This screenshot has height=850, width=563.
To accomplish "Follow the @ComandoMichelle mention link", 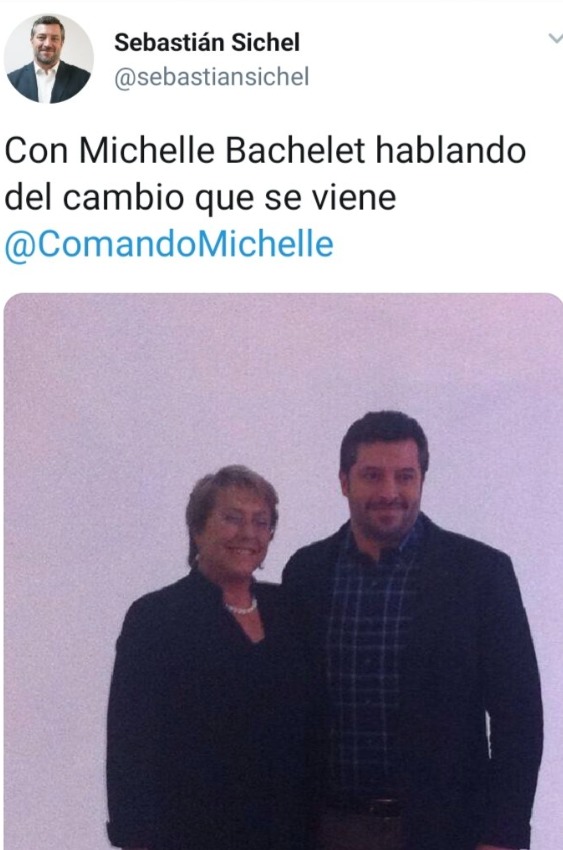I will [169, 244].
